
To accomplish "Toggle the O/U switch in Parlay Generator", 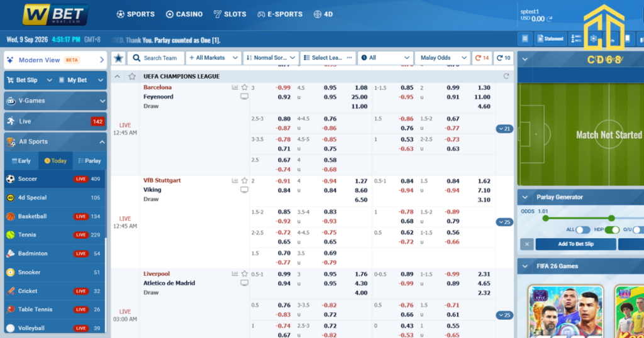I will click(x=638, y=230).
